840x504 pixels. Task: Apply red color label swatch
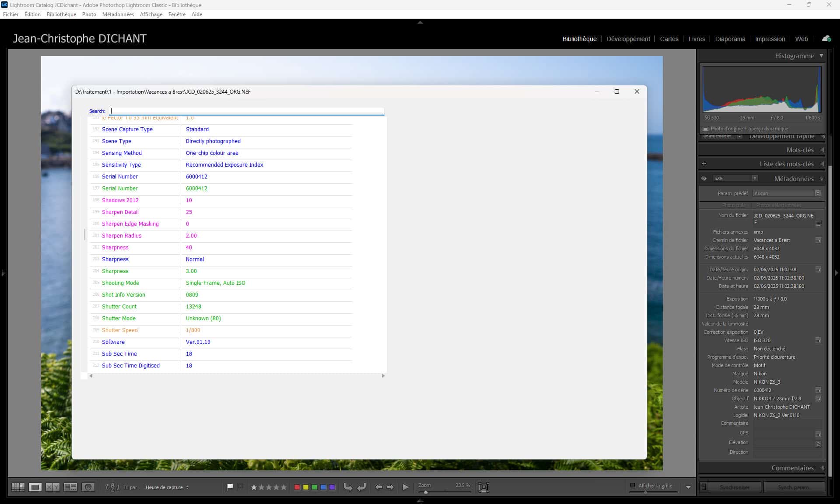pos(297,487)
